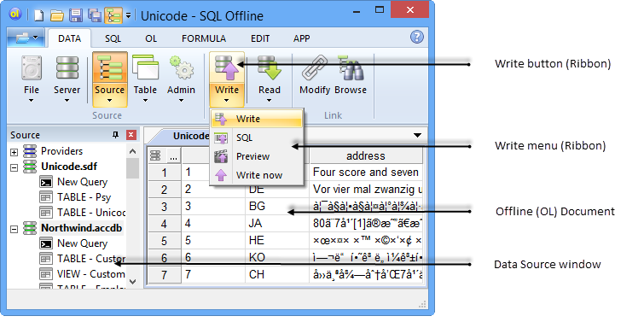This screenshot has width=644, height=322.
Task: Toggle the Source tree quick access icon
Action: point(113,15)
